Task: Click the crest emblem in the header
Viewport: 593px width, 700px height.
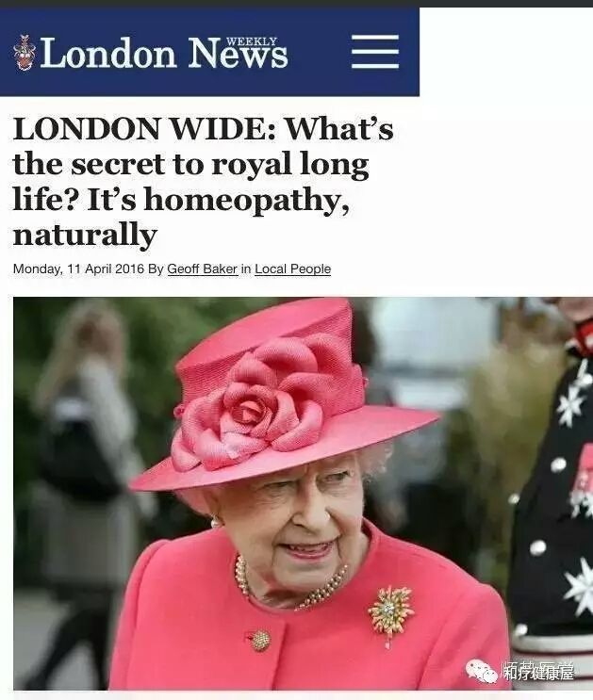Action: point(25,53)
